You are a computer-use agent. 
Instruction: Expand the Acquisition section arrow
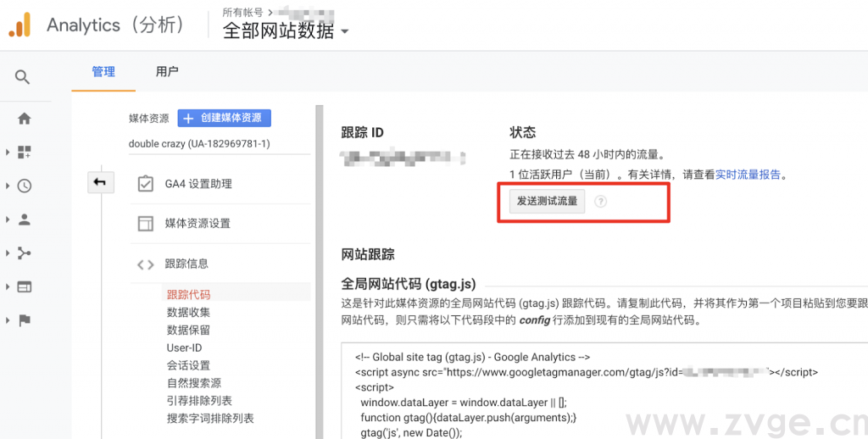pos(8,253)
